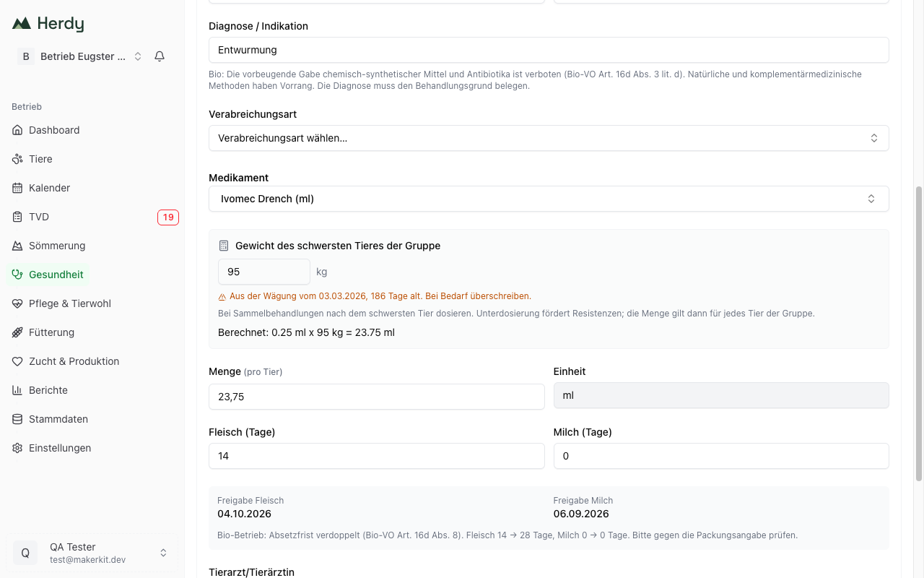Expand the Verabreichungsart dropdown
This screenshot has height=578, width=924.
pos(549,138)
